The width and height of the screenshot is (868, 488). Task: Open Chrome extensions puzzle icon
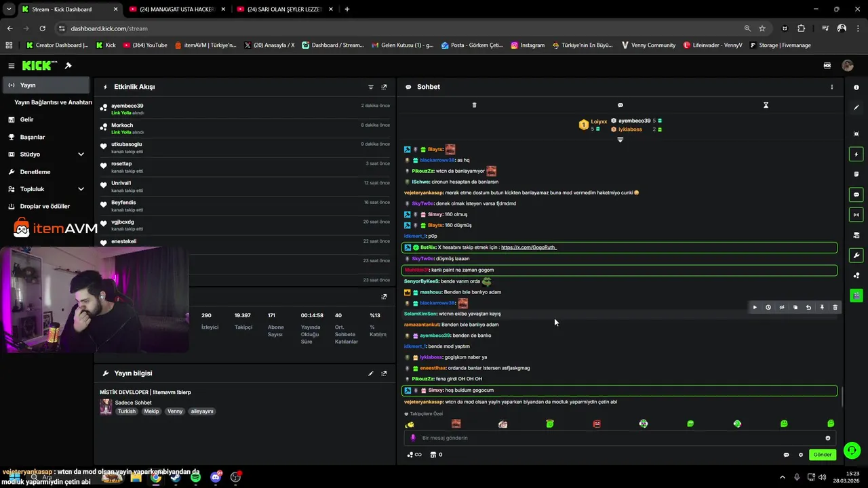801,28
